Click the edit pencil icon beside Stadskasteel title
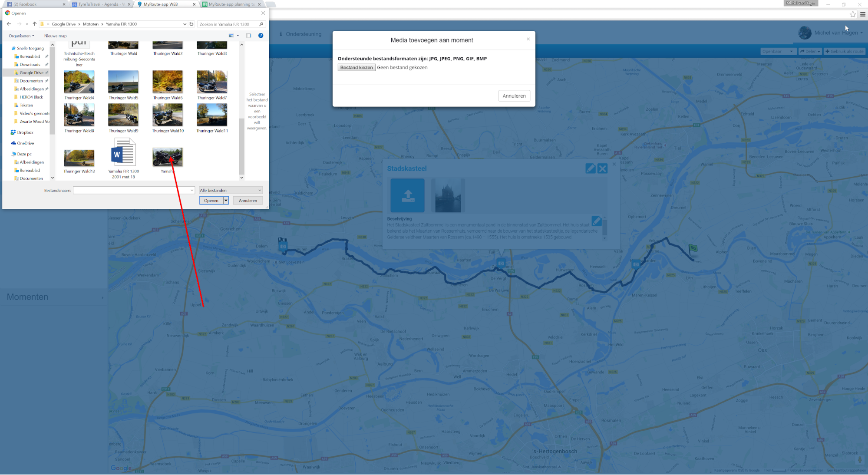The image size is (868, 475). click(x=590, y=168)
